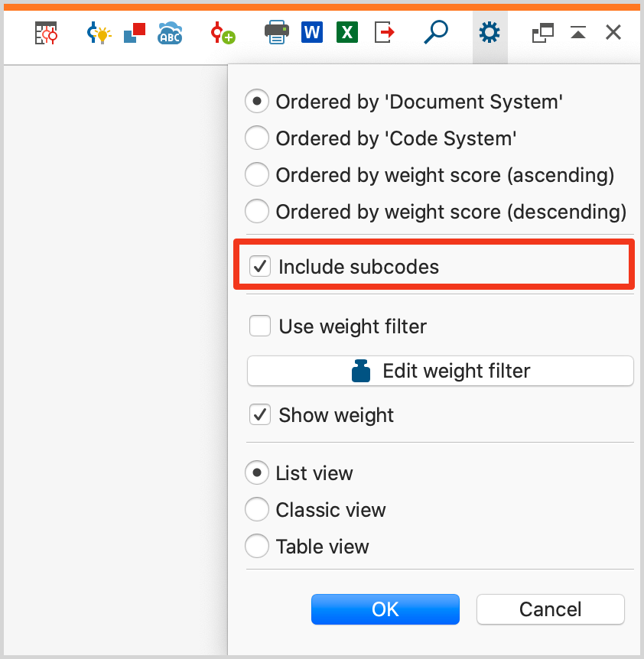This screenshot has height=659, width=644.
Task: Open the ABC word cloud icon
Action: [x=170, y=33]
